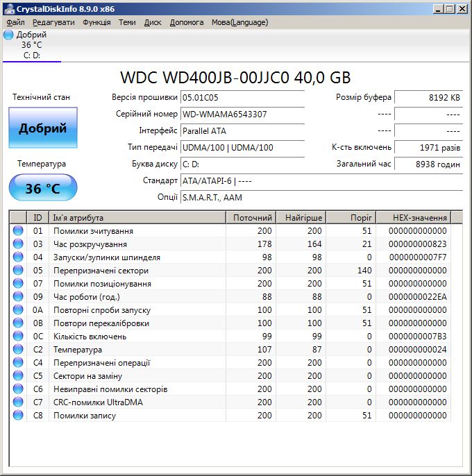Click status orb for row 0C Кількість включень
The image size is (472, 476).
(18, 337)
